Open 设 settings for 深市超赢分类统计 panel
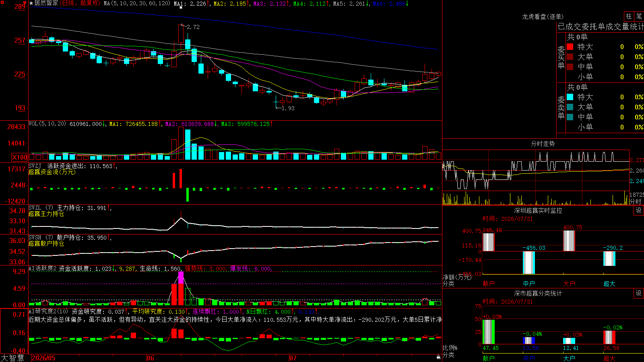 click(639, 293)
